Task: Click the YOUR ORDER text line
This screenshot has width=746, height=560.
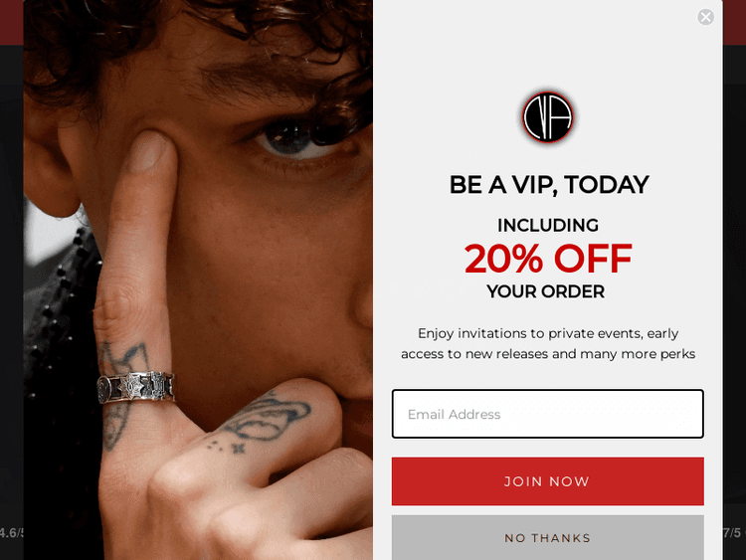Action: tap(546, 291)
